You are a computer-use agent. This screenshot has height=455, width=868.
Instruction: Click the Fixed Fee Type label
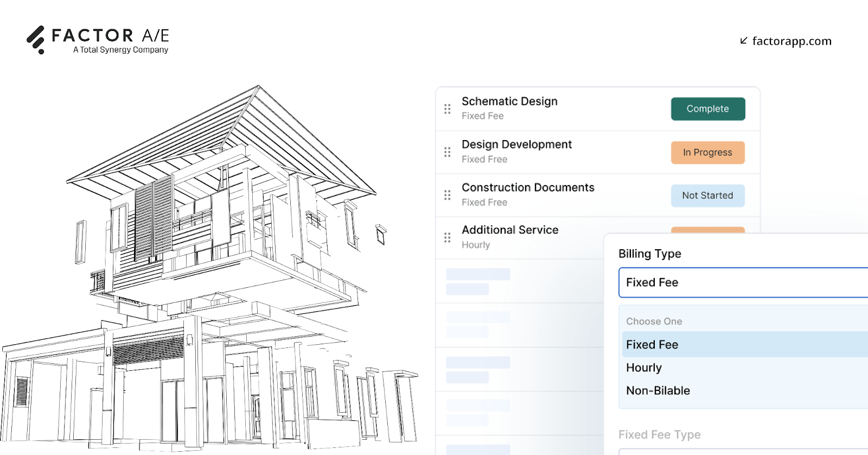659,434
